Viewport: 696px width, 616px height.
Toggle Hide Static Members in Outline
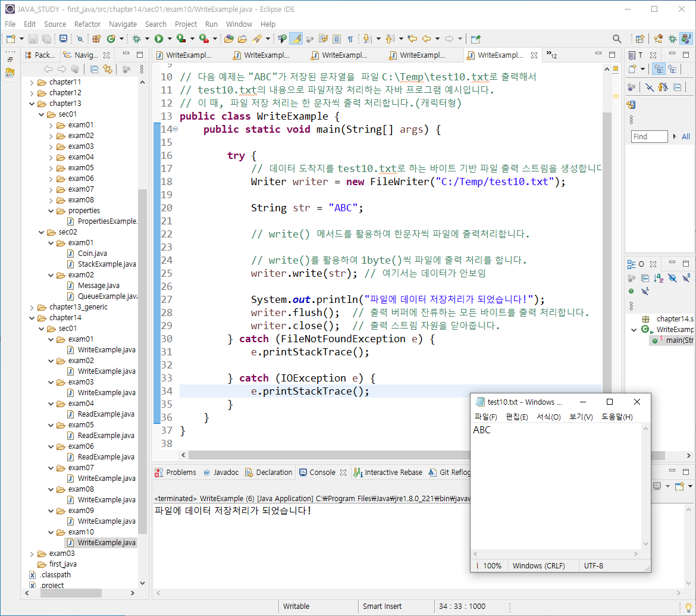[686, 279]
